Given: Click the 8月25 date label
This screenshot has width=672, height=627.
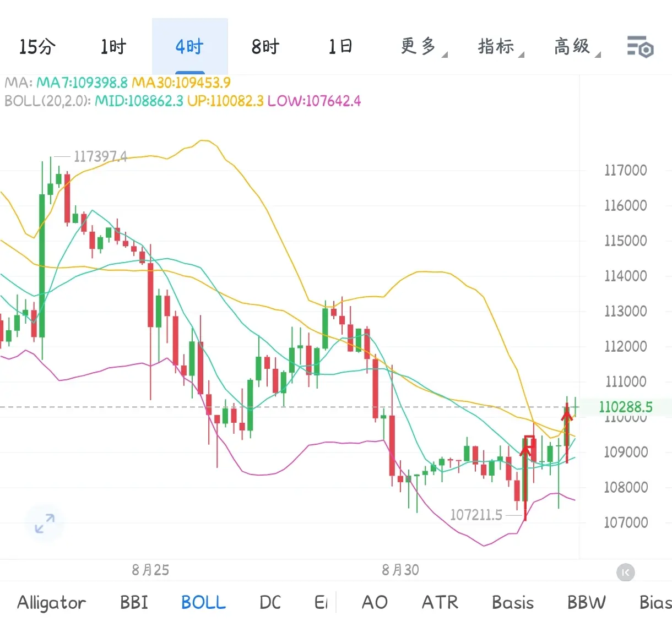Looking at the screenshot, I should coord(150,570).
